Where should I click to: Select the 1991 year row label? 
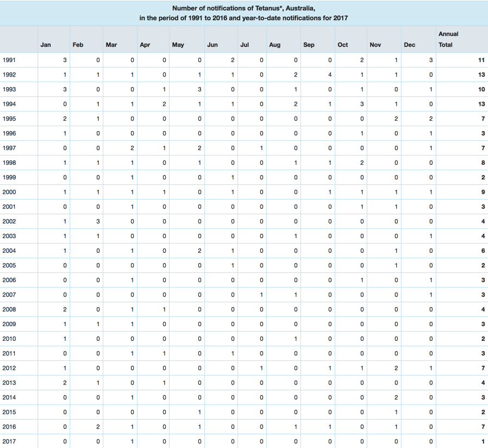coord(9,60)
